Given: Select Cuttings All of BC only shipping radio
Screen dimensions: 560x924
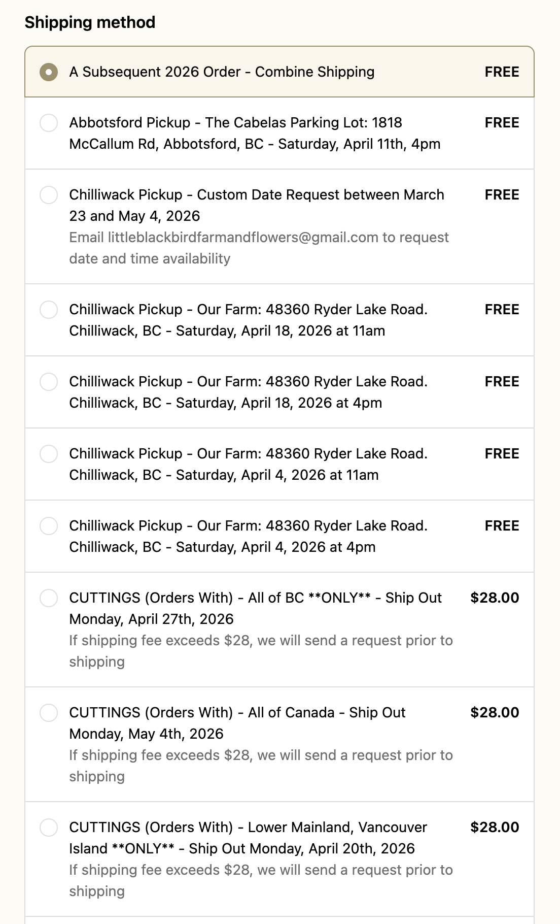Looking at the screenshot, I should click(x=49, y=598).
